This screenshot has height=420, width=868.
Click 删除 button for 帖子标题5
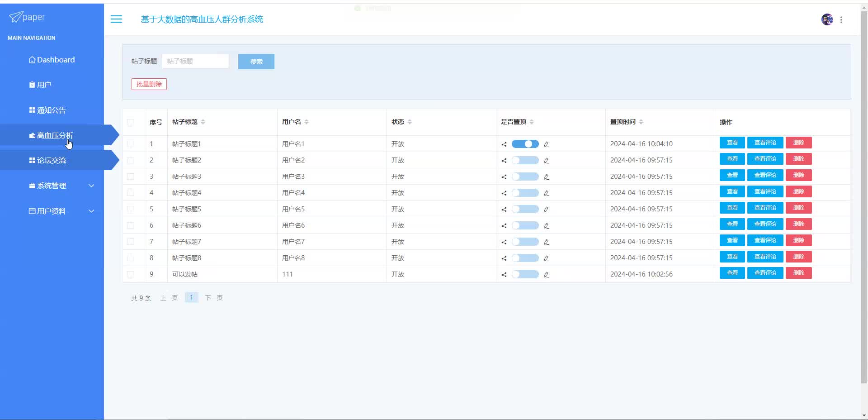(798, 208)
